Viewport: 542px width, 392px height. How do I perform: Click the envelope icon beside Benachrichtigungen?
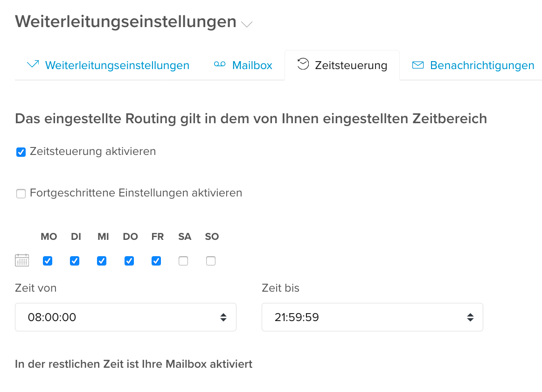[418, 65]
